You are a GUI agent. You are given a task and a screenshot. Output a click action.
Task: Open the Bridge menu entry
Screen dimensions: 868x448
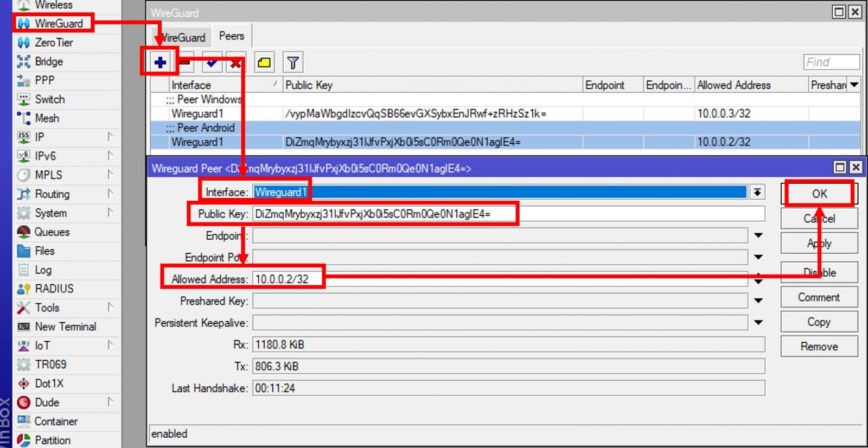pos(49,61)
